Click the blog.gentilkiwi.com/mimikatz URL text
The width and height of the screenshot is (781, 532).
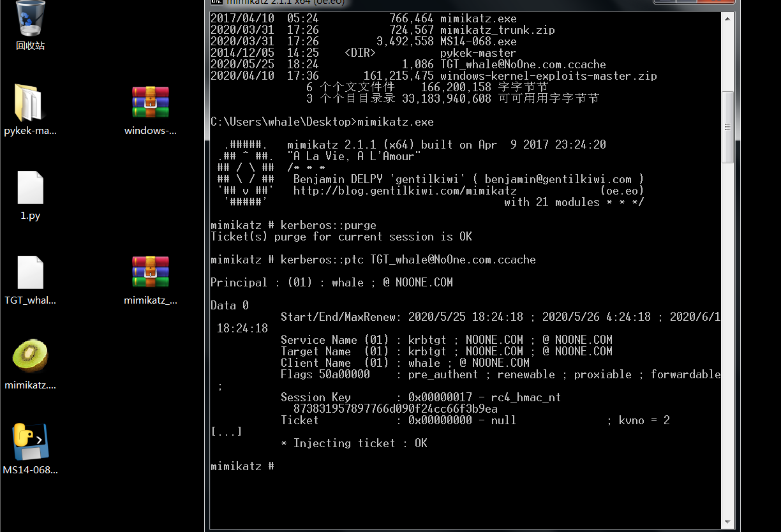[405, 191]
